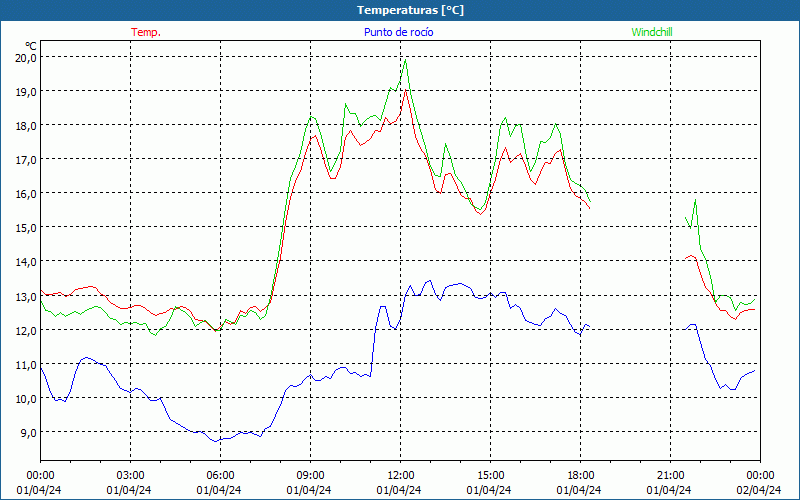Click the 18:00 time axis label
The image size is (800, 500).
tap(581, 476)
